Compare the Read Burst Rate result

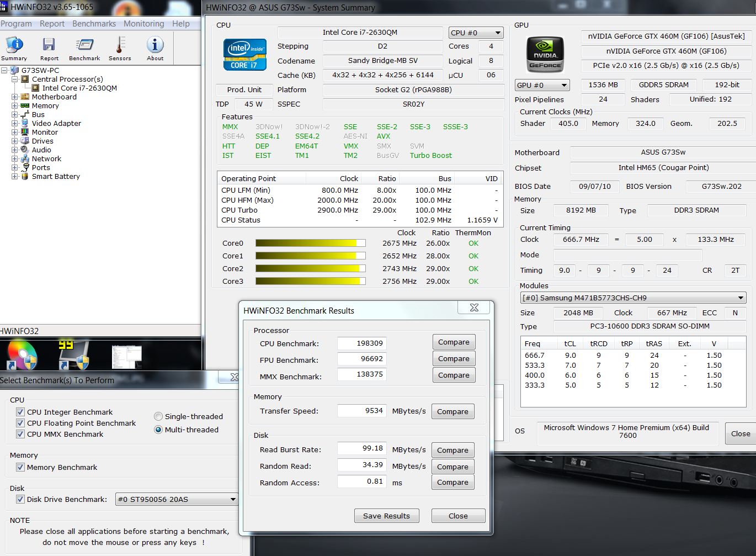pos(452,450)
